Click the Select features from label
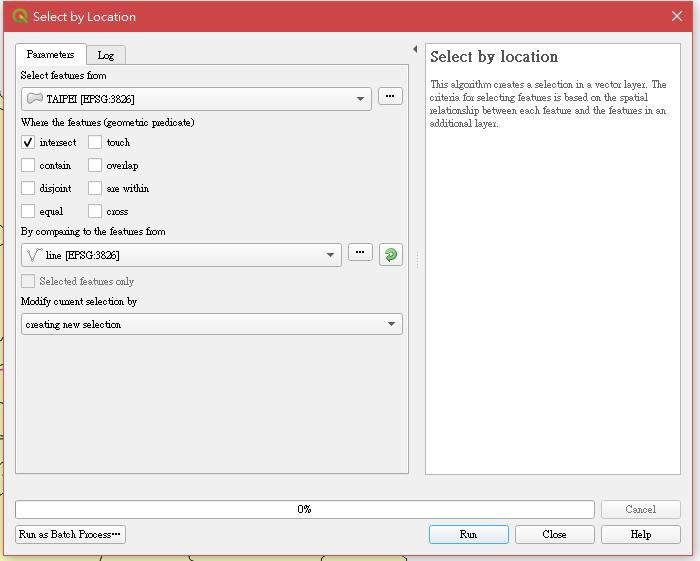Image resolution: width=700 pixels, height=561 pixels. coord(63,75)
